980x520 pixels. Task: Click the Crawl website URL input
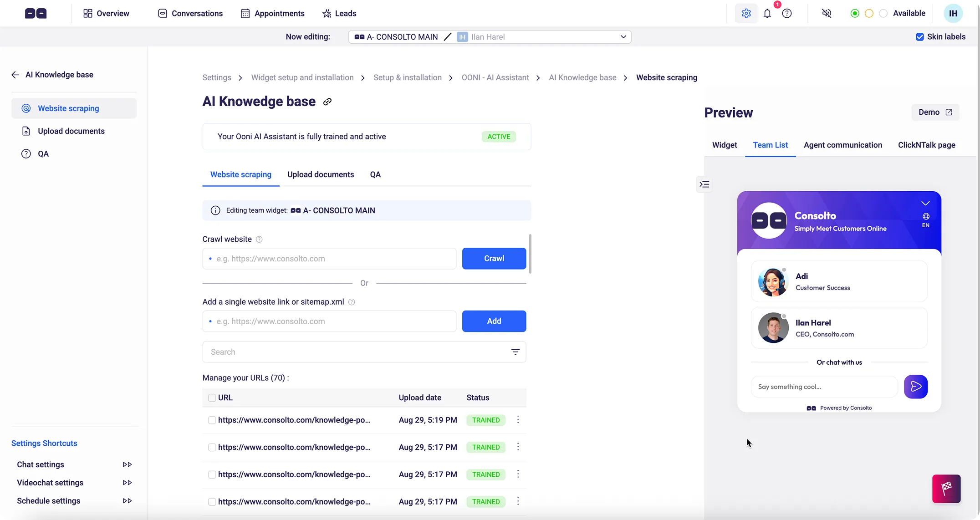click(329, 259)
